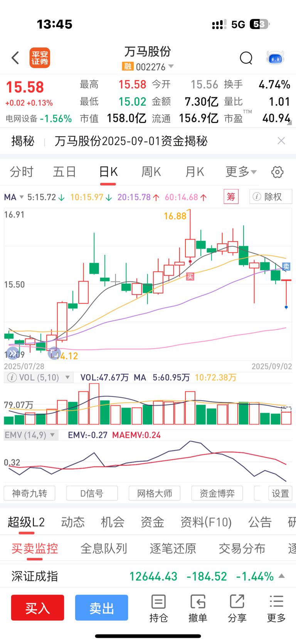The width and height of the screenshot is (296, 644).
Task: Tap the red 筹 chip distribution icon
Action: pyautogui.click(x=231, y=197)
